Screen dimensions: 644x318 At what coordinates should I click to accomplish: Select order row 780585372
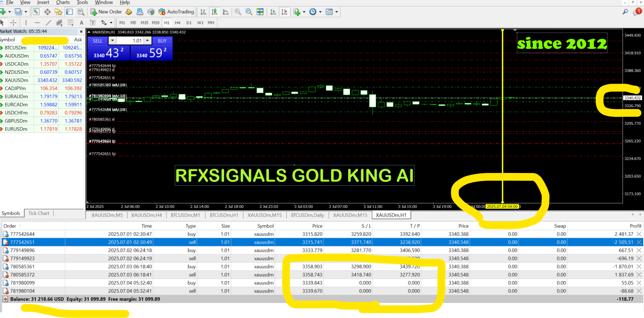[x=322, y=275]
